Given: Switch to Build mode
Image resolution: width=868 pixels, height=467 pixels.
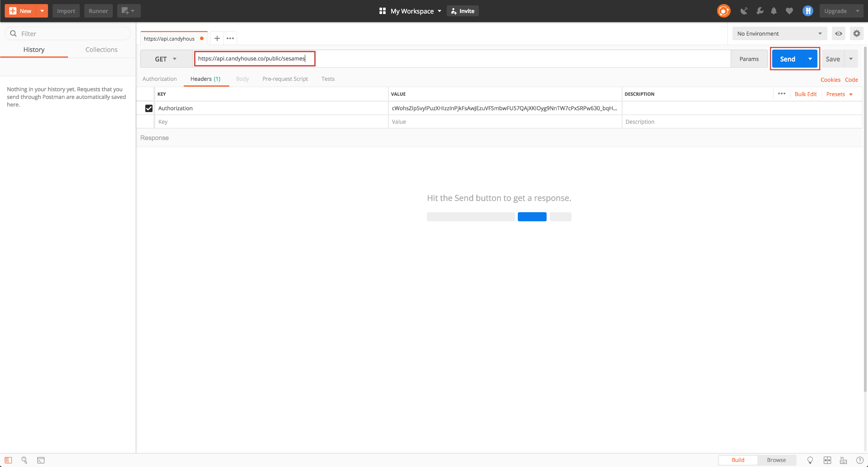Looking at the screenshot, I should (x=738, y=460).
